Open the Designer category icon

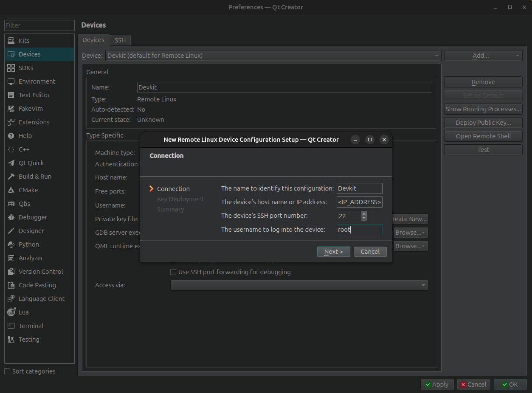11,231
